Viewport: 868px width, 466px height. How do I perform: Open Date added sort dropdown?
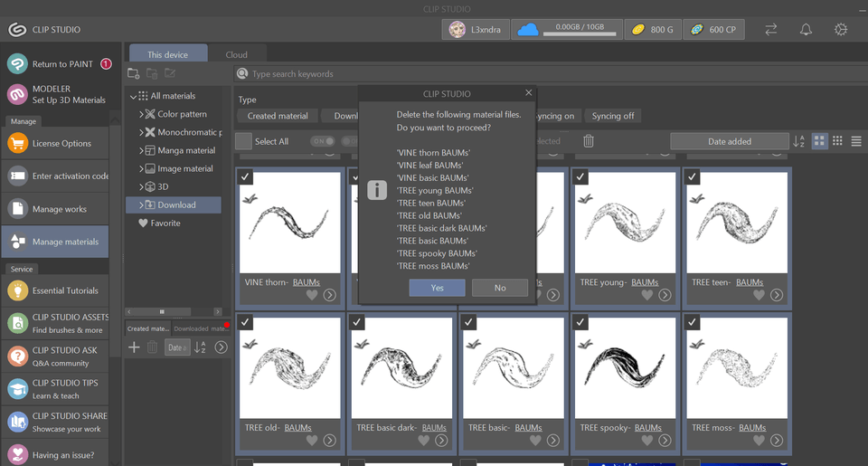pos(729,141)
